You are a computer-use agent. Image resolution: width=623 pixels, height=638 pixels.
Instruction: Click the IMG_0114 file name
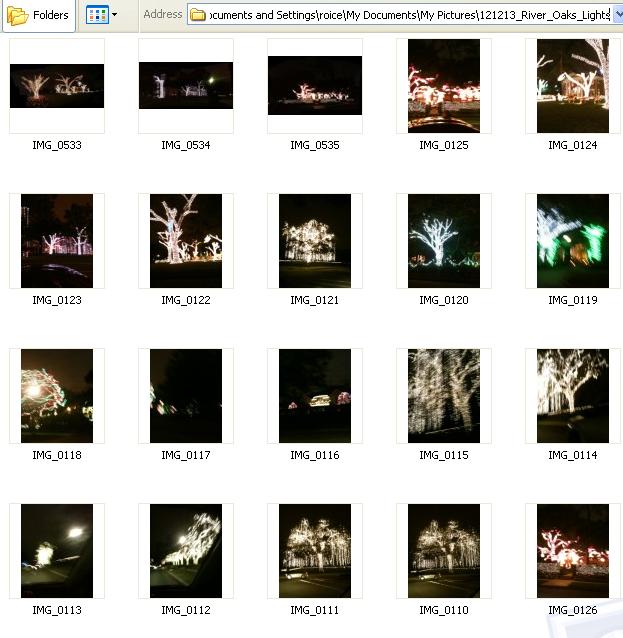tap(573, 455)
